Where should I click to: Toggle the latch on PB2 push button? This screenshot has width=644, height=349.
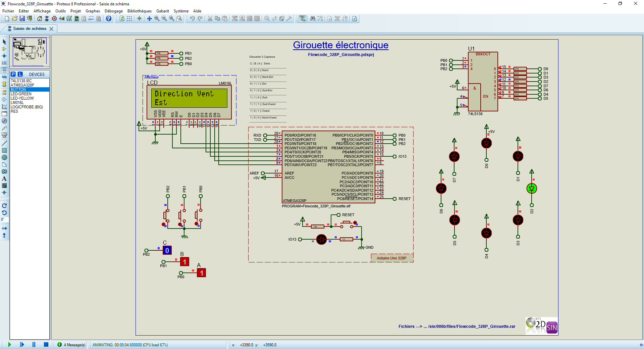point(164,224)
